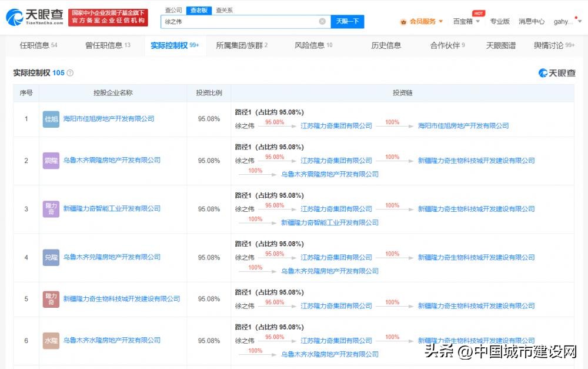Select the 查关系 search mode tab

[223, 10]
